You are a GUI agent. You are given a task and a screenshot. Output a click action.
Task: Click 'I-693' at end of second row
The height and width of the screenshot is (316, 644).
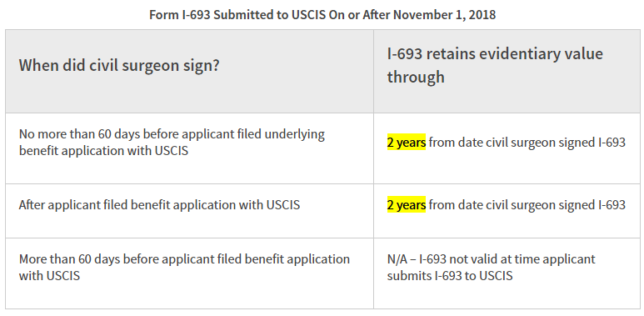click(x=613, y=204)
